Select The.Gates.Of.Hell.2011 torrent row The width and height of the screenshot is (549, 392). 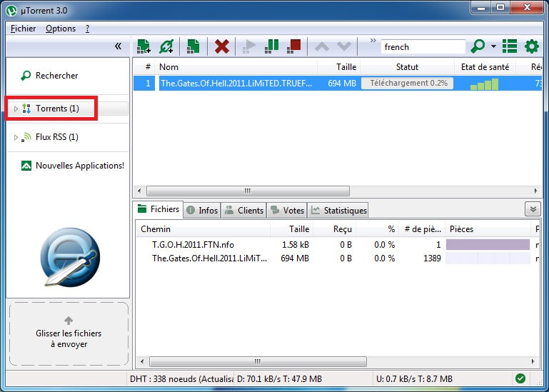click(338, 83)
